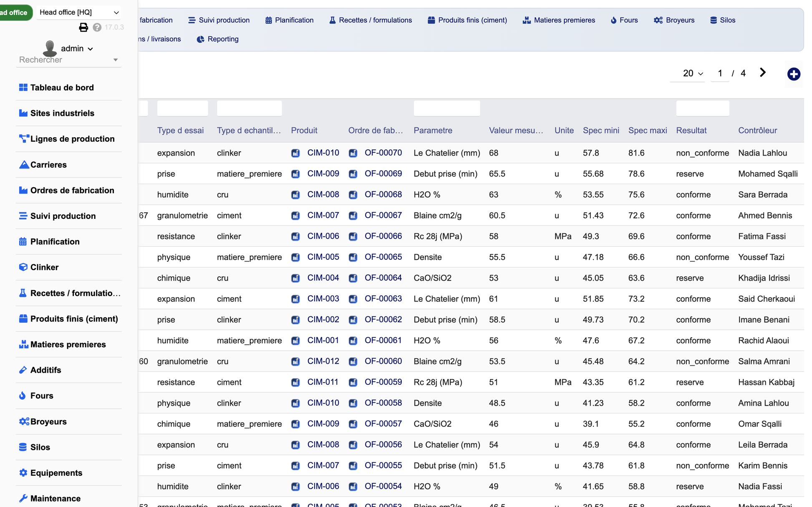Click current page number field
This screenshot has height=507, width=812.
(x=720, y=73)
